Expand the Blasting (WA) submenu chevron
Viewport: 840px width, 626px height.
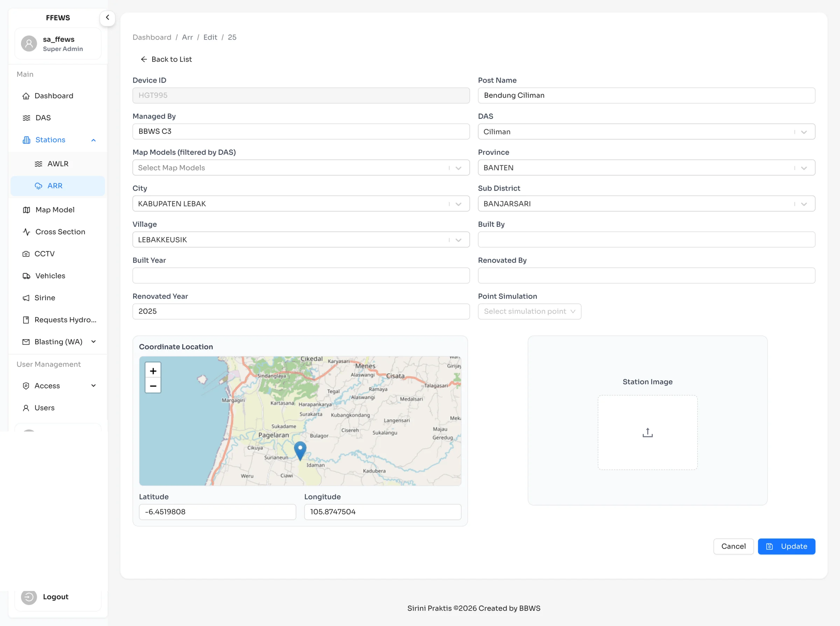[93, 342]
